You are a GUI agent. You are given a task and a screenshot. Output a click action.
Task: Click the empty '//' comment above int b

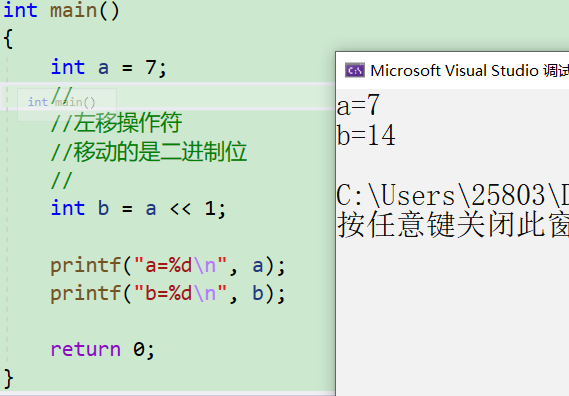(62, 180)
